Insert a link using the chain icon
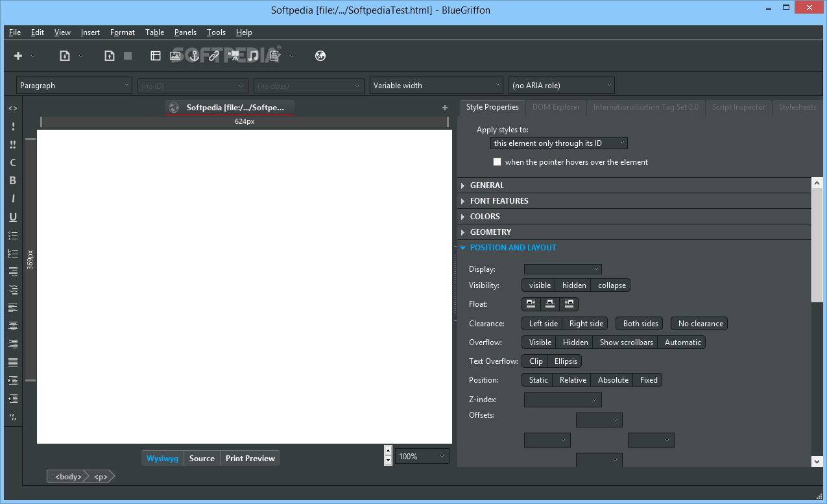 [213, 56]
